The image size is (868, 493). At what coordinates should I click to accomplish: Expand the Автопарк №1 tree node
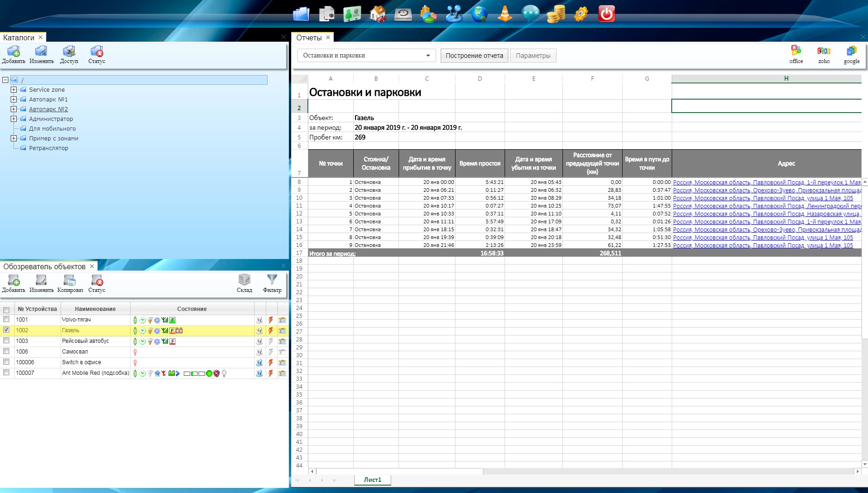pyautogui.click(x=14, y=99)
